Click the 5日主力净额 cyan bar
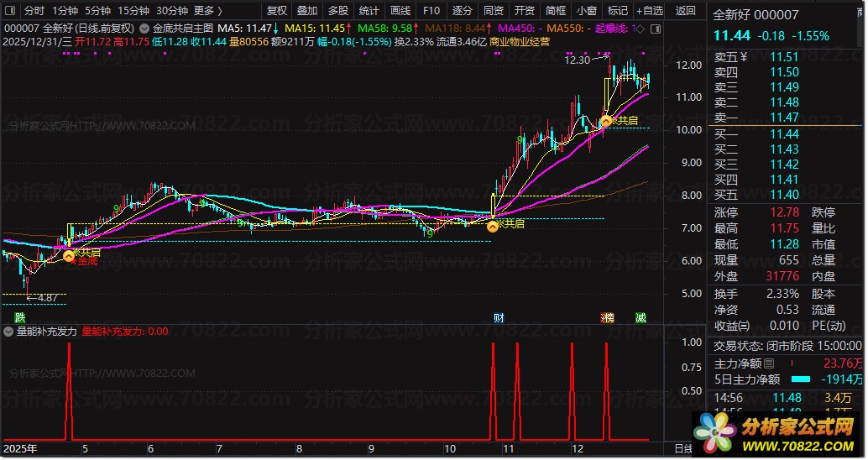The width and height of the screenshot is (868, 460). click(801, 379)
